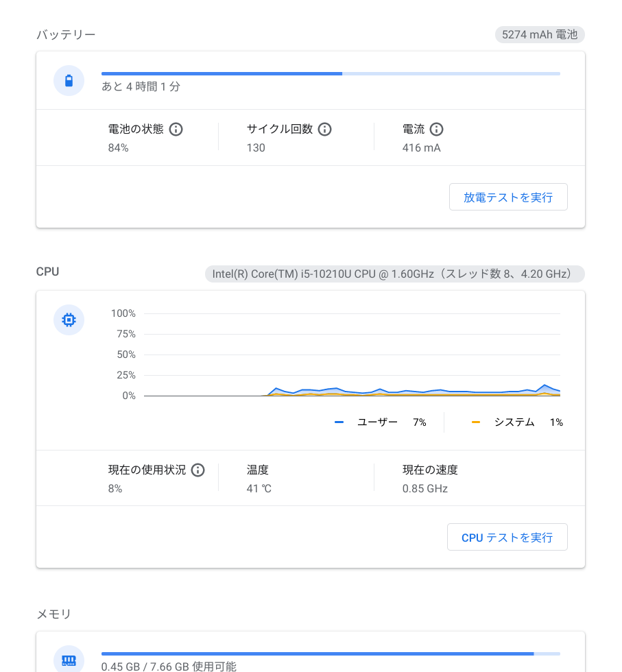Click the temperature value 41 ℃

259,489
